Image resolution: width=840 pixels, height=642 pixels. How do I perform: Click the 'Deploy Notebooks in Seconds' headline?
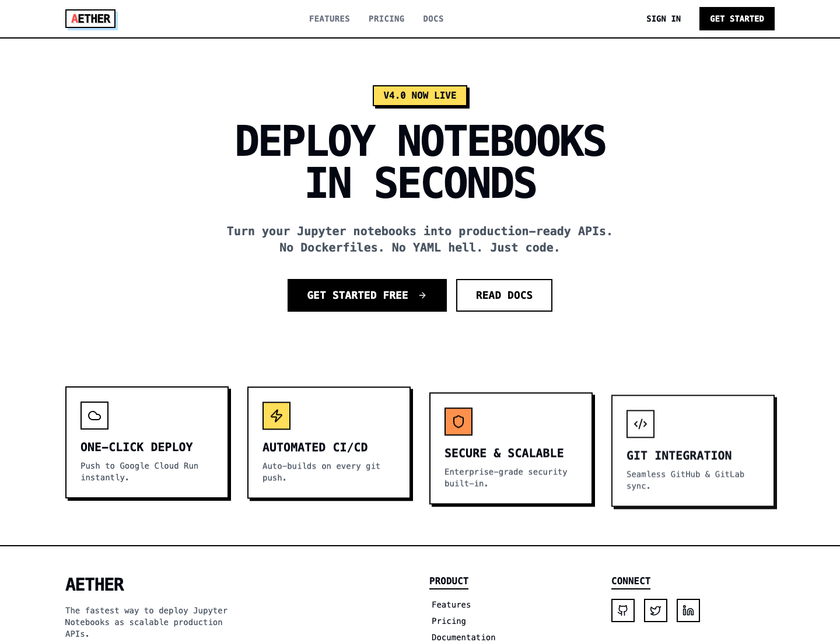(x=420, y=162)
